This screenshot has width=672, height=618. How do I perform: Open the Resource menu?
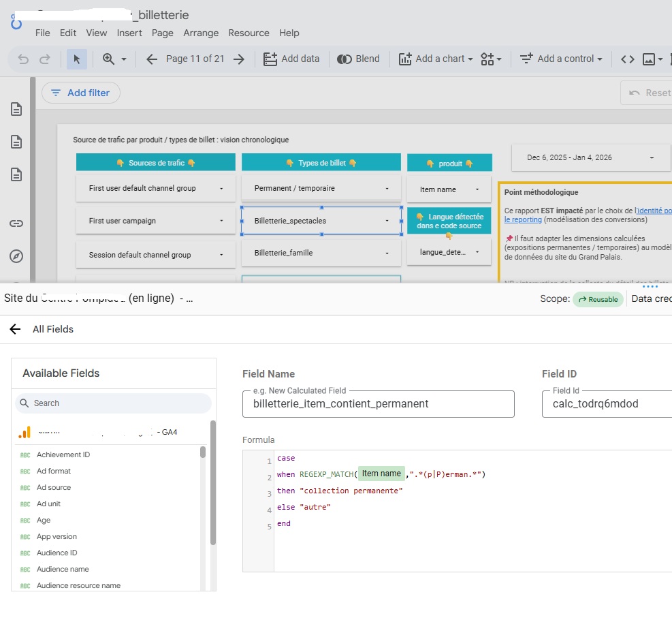pyautogui.click(x=249, y=33)
